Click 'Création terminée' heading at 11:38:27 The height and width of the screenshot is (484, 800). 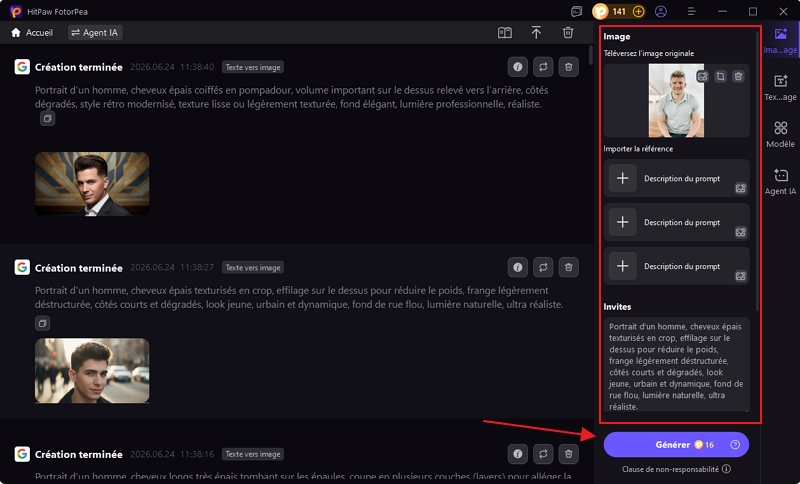[x=79, y=268]
